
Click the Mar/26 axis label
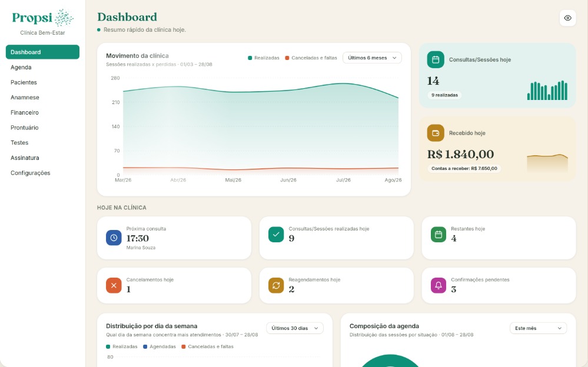(123, 180)
